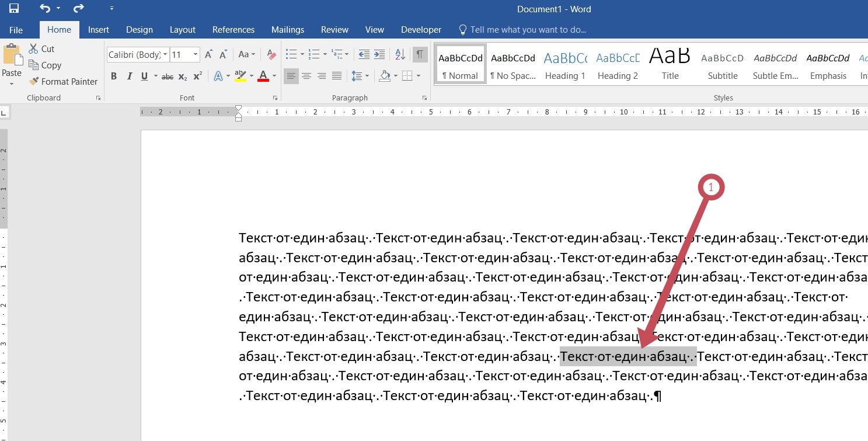Viewport: 868px width, 441px height.
Task: Toggle underline formatting
Action: pyautogui.click(x=144, y=76)
